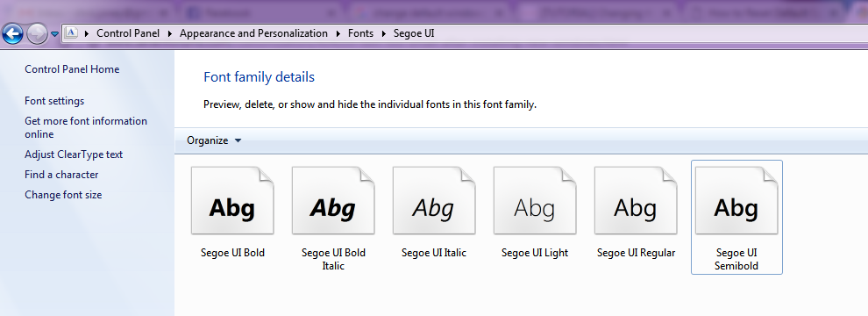
Task: Click the greyed Forward arrow button
Action: [x=37, y=34]
